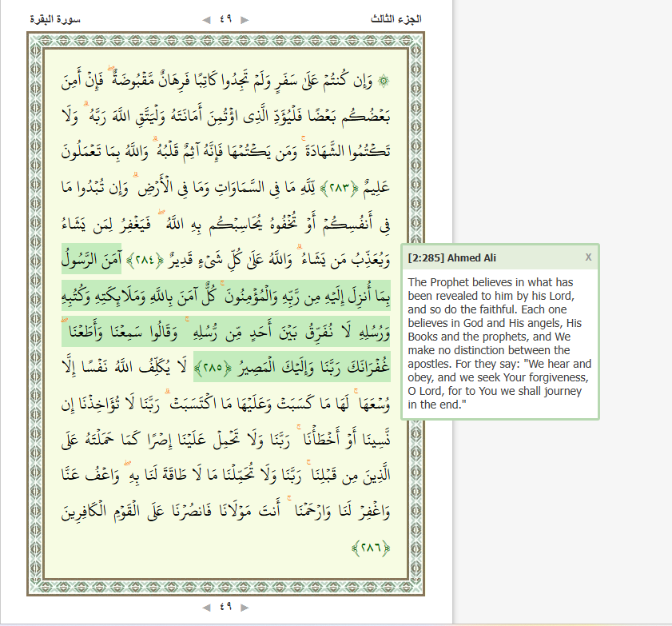Close the Ahmed Ali translation popup
672x626 pixels.
(588, 257)
